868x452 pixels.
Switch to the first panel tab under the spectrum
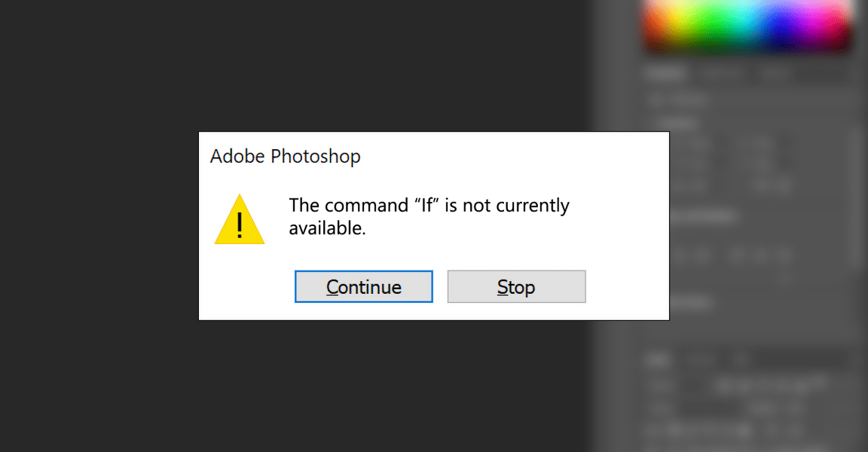click(666, 73)
